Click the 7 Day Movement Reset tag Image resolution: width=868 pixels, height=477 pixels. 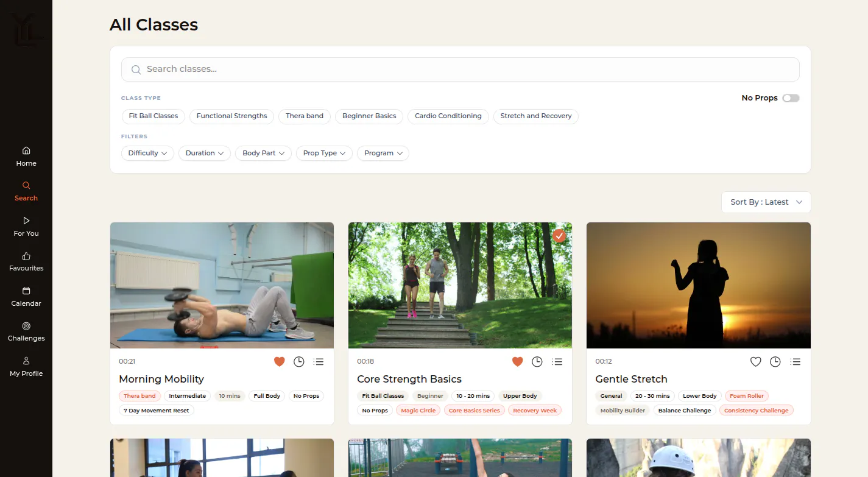pyautogui.click(x=157, y=411)
